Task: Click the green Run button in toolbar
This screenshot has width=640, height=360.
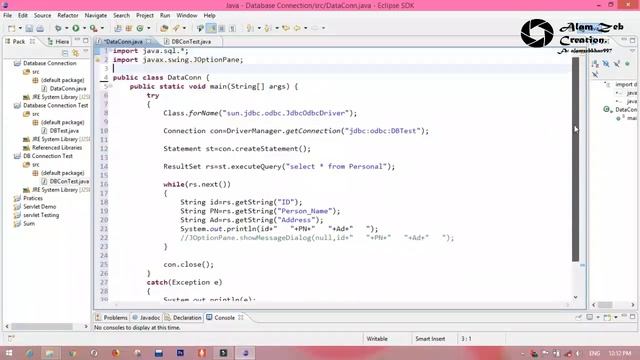Action: [76, 28]
